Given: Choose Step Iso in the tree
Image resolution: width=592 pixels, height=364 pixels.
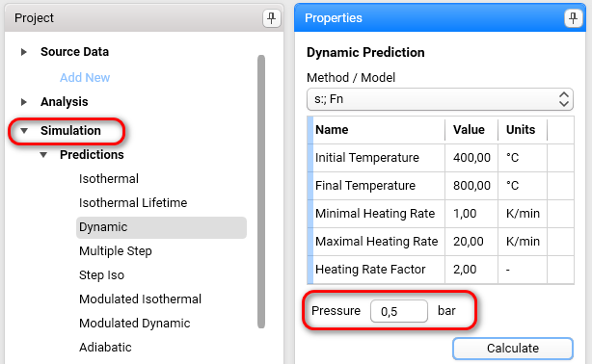Looking at the screenshot, I should click(101, 275).
